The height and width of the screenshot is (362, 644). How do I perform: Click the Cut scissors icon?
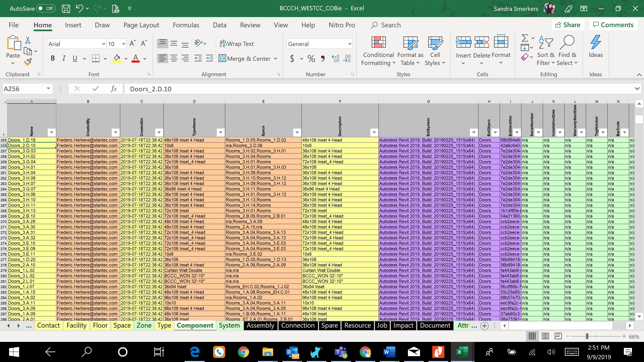pyautogui.click(x=28, y=40)
